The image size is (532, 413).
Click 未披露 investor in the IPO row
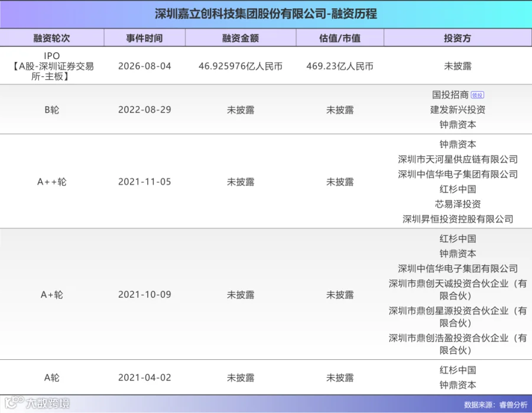tap(458, 66)
